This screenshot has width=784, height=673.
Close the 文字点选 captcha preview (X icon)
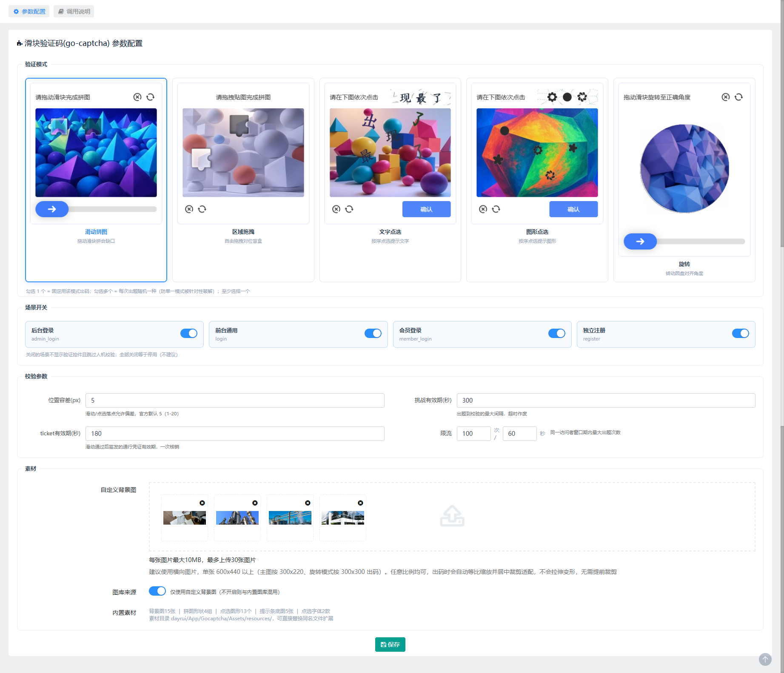(336, 209)
